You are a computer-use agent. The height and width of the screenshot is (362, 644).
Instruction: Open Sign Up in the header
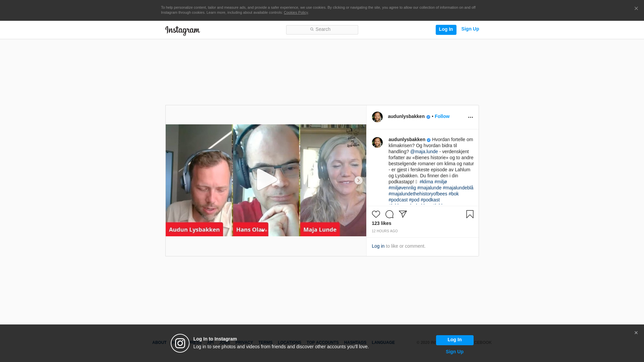[470, 29]
